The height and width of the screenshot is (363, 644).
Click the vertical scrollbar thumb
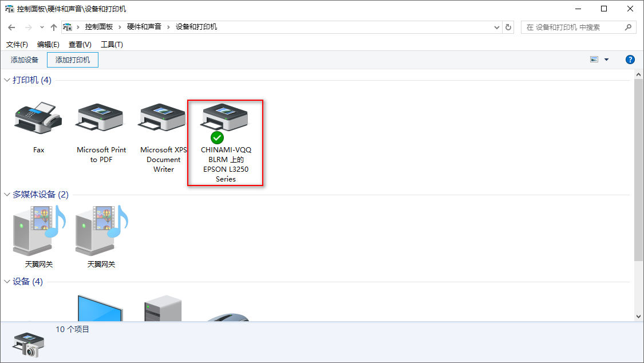tap(638, 170)
